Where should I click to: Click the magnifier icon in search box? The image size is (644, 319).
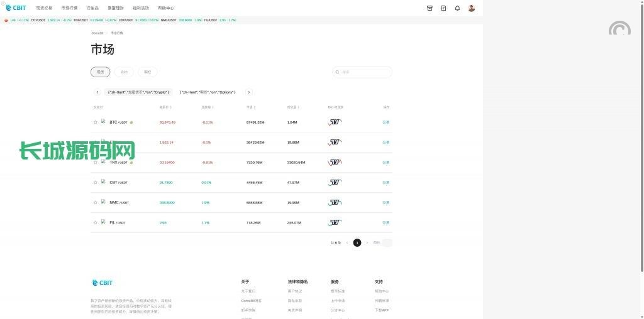pyautogui.click(x=338, y=72)
